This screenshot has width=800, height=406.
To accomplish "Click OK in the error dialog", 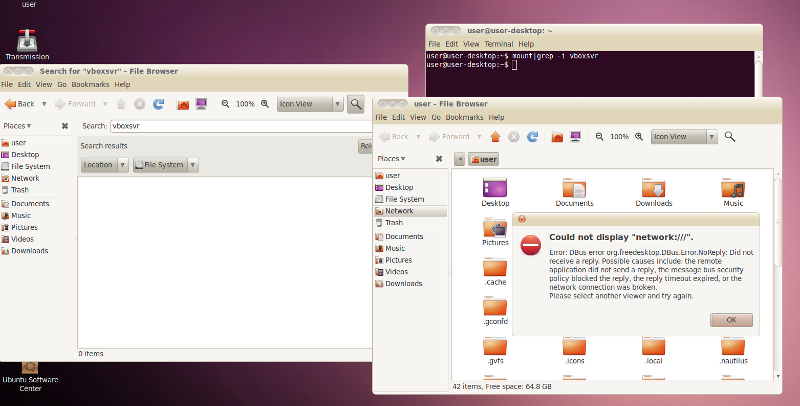I will (731, 319).
